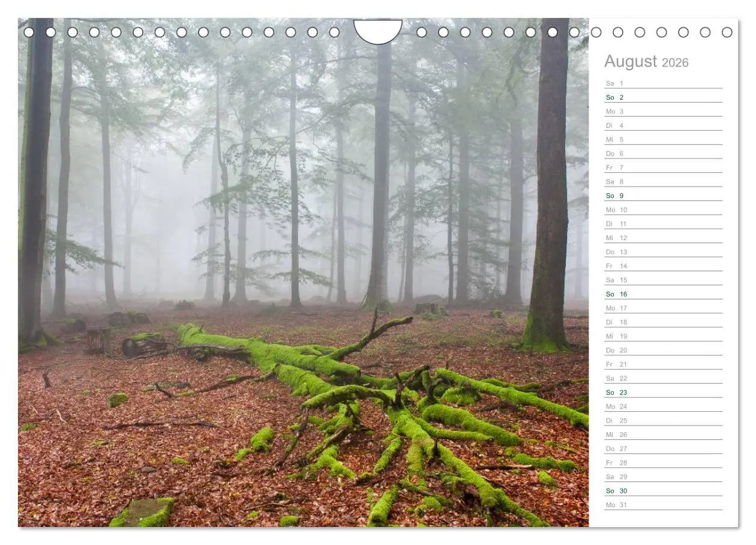Viewport: 756px width, 545px height.
Task: Select the row Sa 1
Action: click(663, 83)
